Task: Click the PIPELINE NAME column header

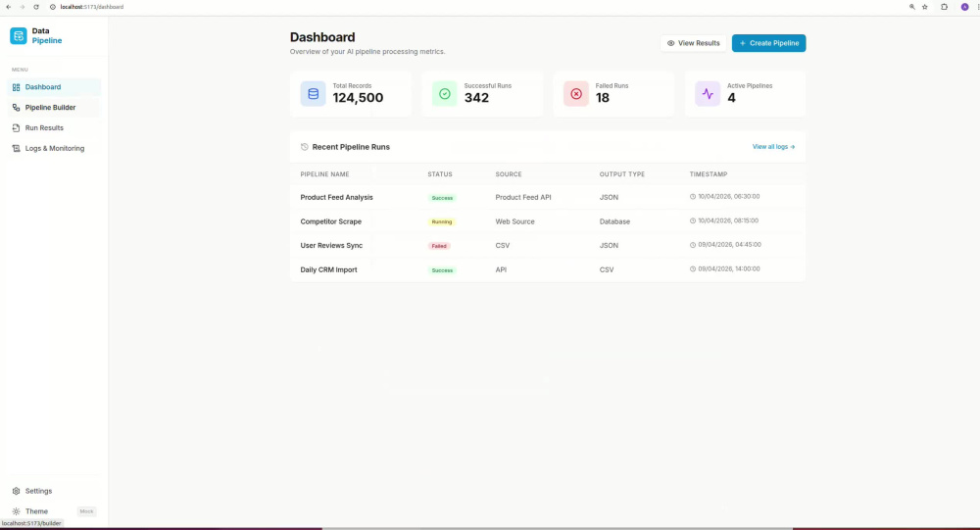Action: coord(324,174)
